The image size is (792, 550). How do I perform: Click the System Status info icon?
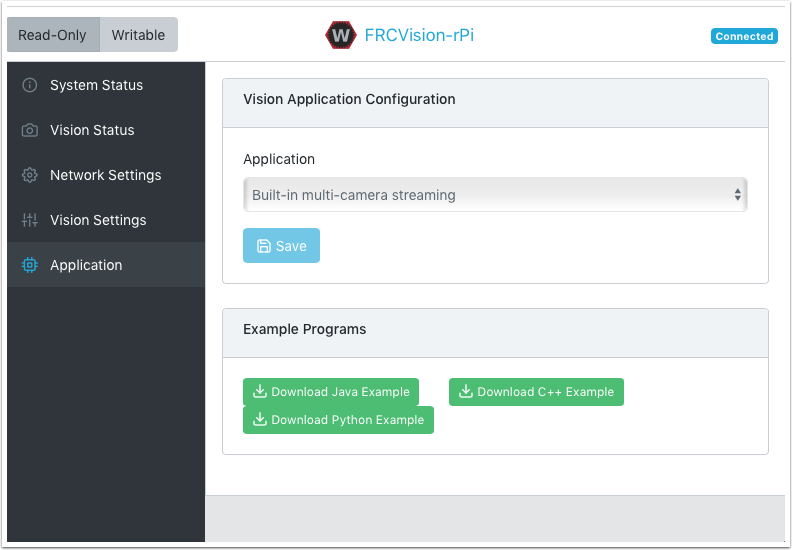(30, 85)
